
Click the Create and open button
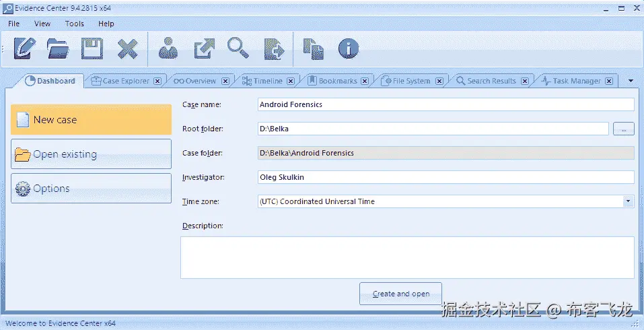tap(400, 294)
